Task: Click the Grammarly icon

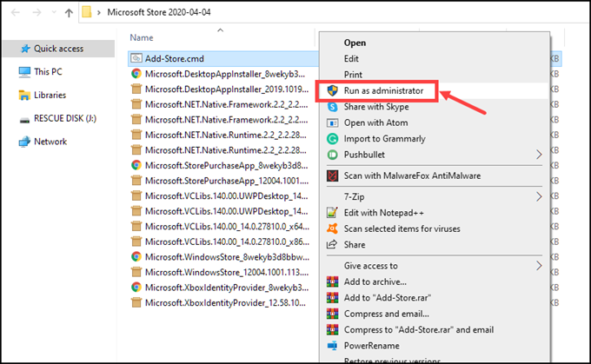Action: [332, 139]
